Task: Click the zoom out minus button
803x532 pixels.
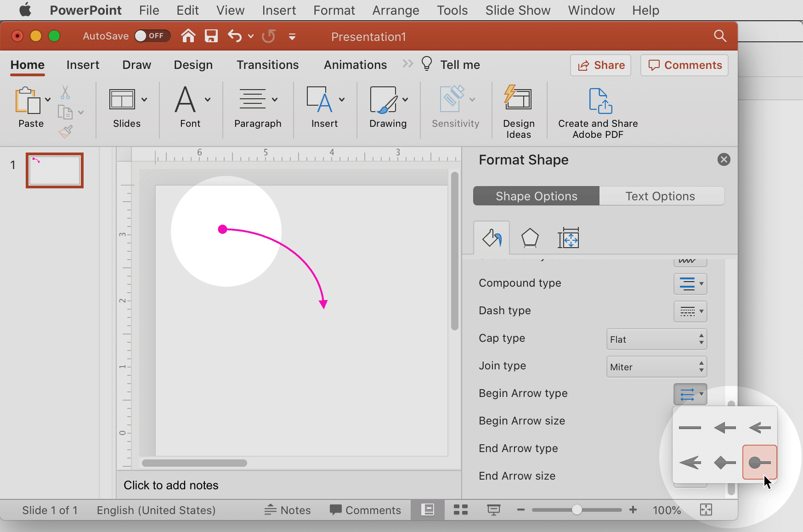Action: pyautogui.click(x=520, y=509)
